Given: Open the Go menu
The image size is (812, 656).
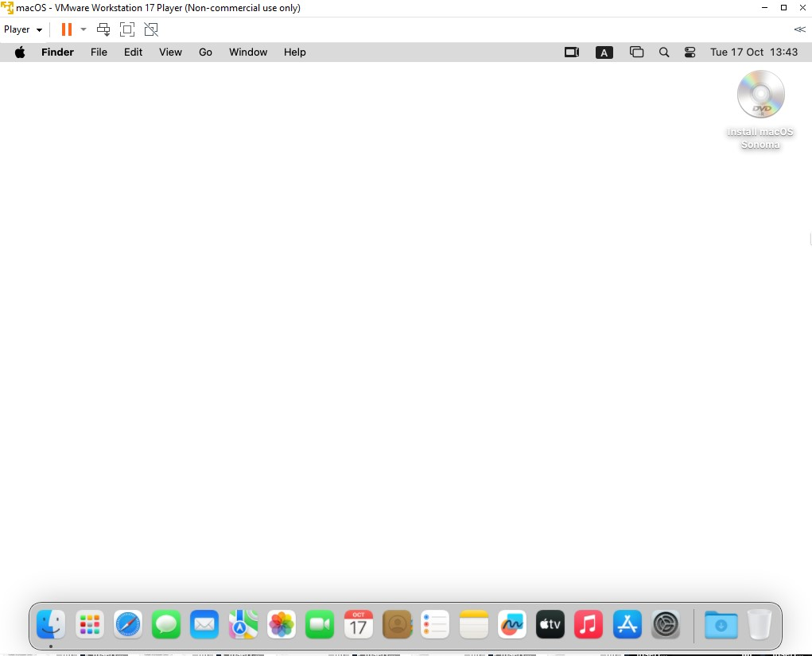Looking at the screenshot, I should click(x=205, y=52).
